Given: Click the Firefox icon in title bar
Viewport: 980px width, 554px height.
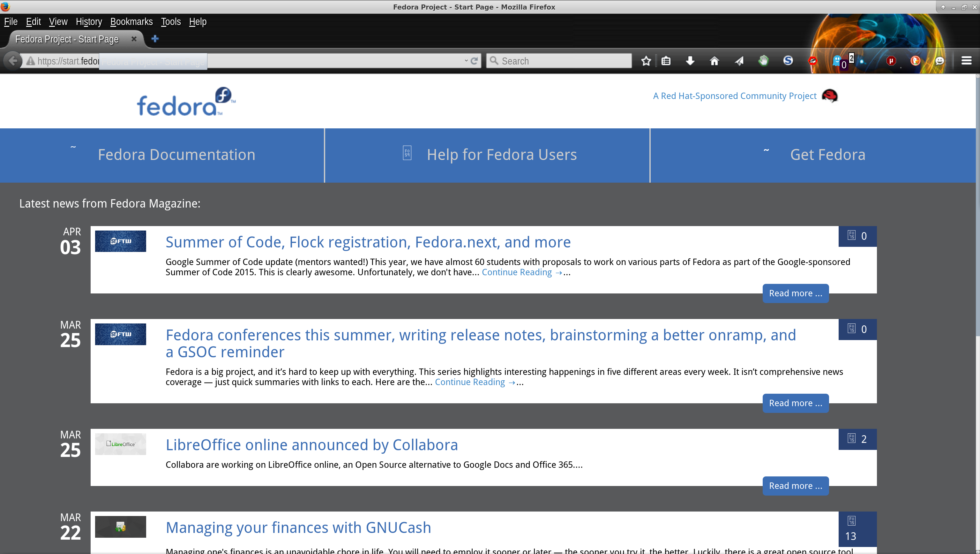Looking at the screenshot, I should [5, 6].
